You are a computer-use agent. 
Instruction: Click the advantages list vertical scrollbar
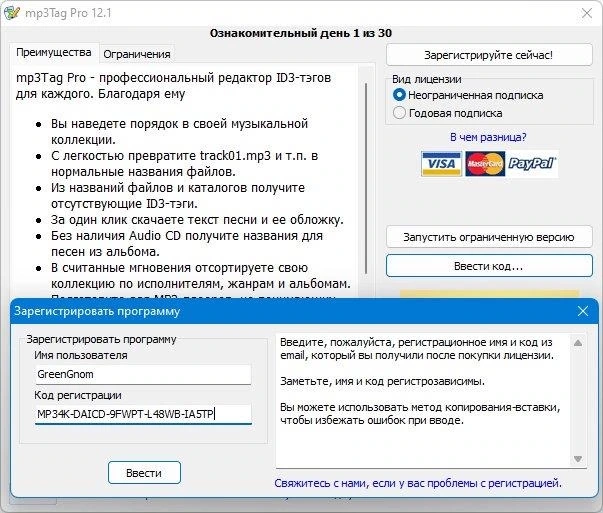pos(366,178)
